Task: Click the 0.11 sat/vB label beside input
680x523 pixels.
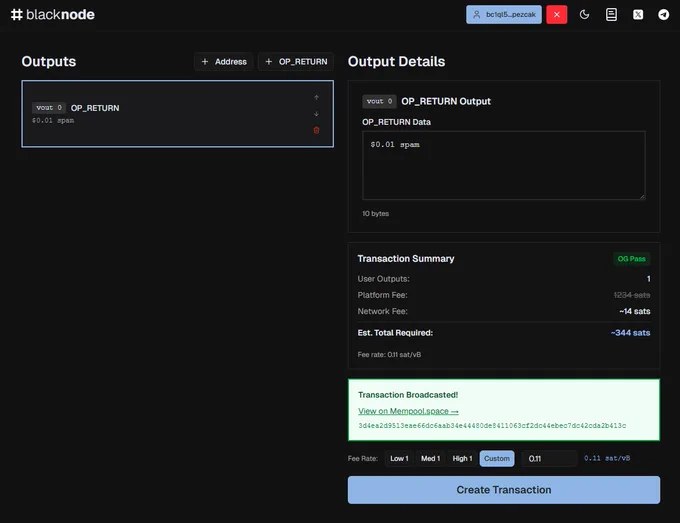Action: click(607, 458)
